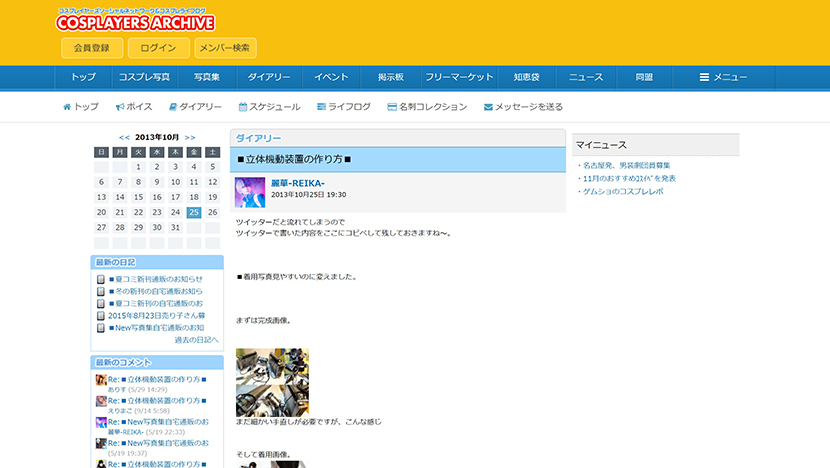This screenshot has width=830, height=468.
Task: Click the home icon beside トップ in sub-navigation
Action: tap(67, 107)
